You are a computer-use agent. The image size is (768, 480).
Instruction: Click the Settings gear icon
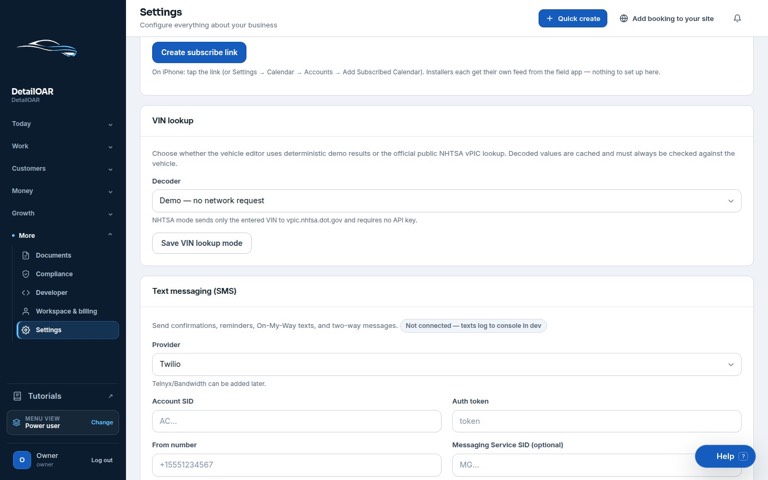point(25,330)
